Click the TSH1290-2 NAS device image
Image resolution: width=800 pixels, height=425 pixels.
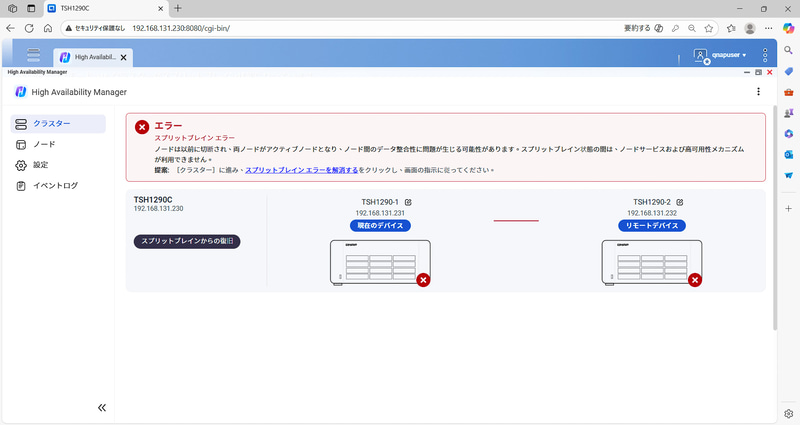click(x=652, y=262)
